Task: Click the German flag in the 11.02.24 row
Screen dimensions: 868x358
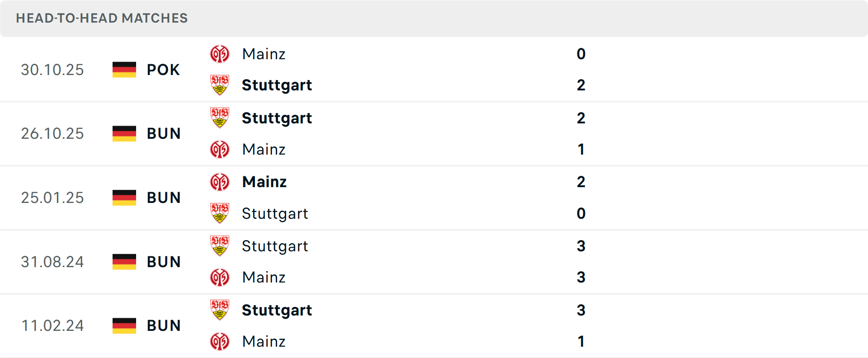Action: pyautogui.click(x=124, y=325)
